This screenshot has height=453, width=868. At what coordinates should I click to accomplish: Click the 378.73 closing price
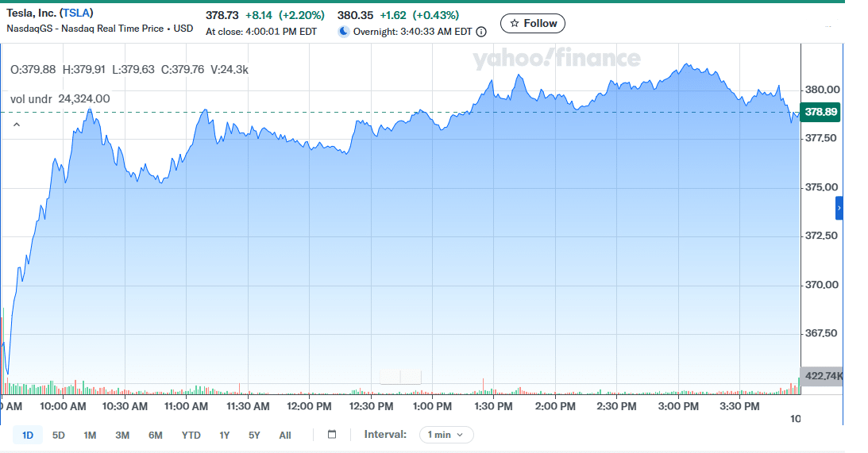(222, 16)
